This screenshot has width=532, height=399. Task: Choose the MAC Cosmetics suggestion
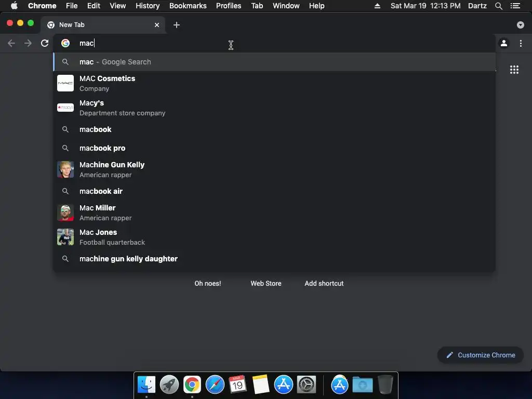(x=274, y=83)
